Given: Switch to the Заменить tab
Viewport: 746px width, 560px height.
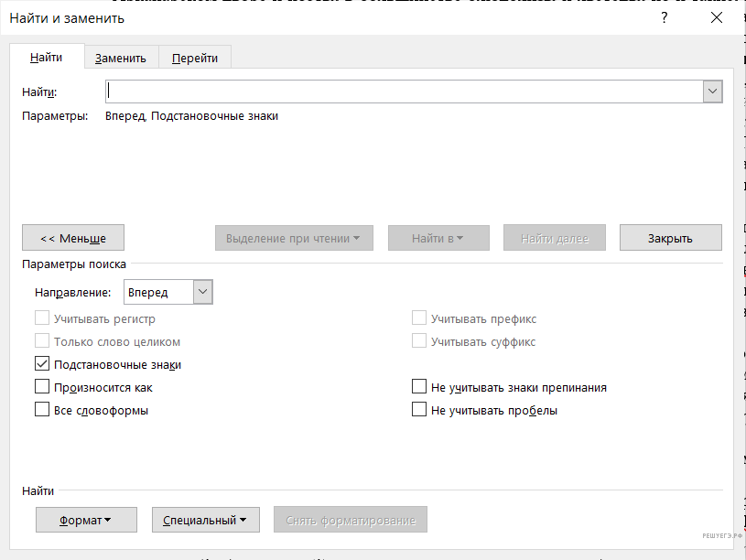Looking at the screenshot, I should (120, 58).
